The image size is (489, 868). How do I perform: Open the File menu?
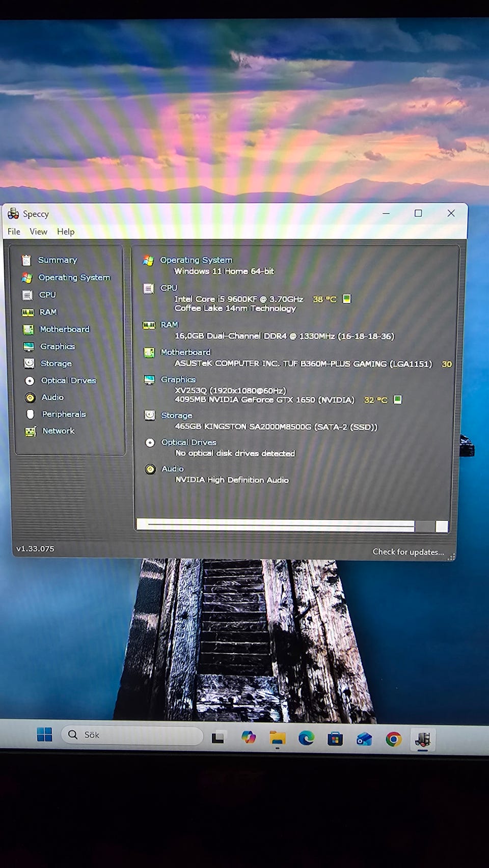point(14,232)
